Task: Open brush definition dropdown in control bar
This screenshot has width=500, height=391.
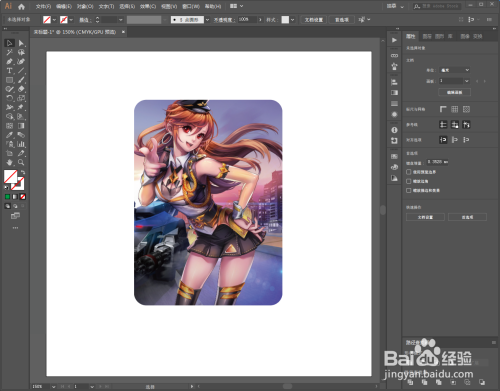Action: (x=207, y=20)
